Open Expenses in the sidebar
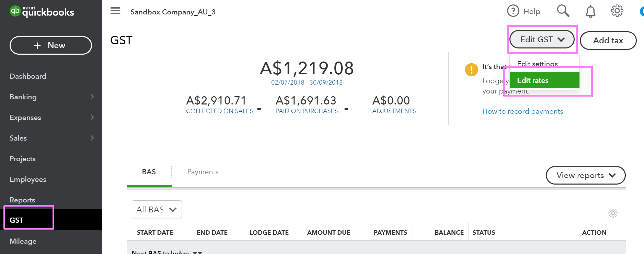This screenshot has height=254, width=644. coord(25,118)
